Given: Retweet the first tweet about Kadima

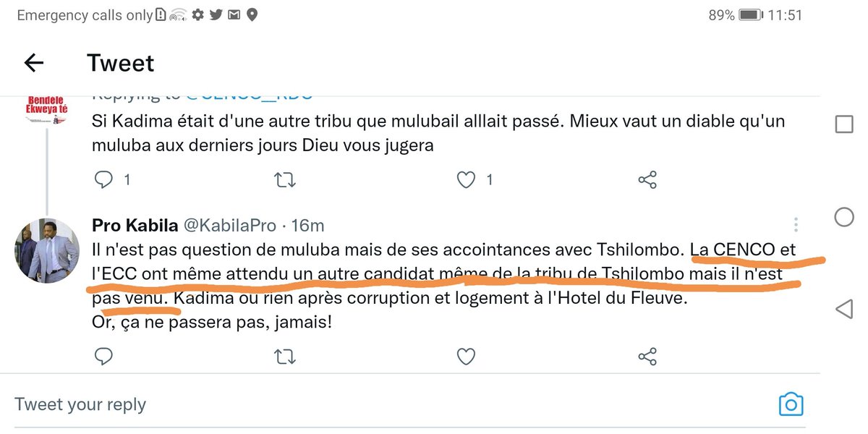Looking at the screenshot, I should coord(286,179).
